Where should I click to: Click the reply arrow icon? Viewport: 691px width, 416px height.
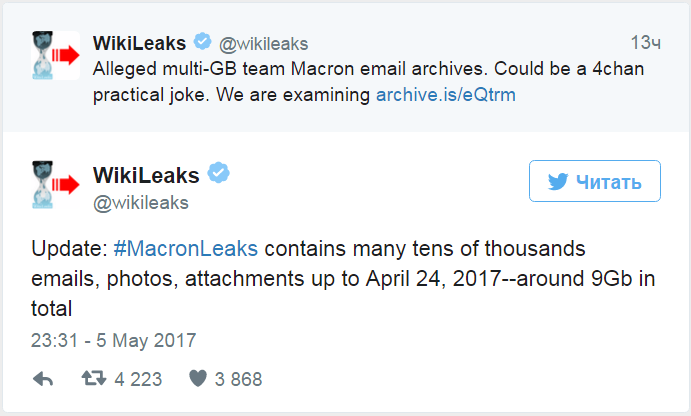(x=43, y=379)
